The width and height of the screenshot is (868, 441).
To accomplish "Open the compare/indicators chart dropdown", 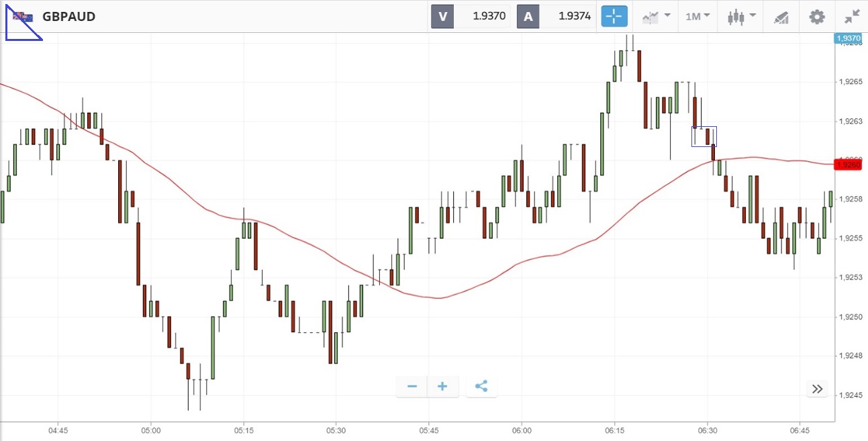I will 656,16.
